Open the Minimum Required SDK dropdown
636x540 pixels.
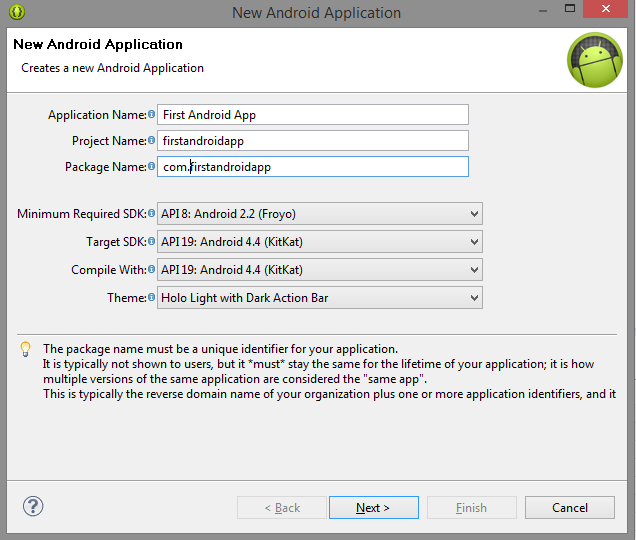pyautogui.click(x=320, y=213)
